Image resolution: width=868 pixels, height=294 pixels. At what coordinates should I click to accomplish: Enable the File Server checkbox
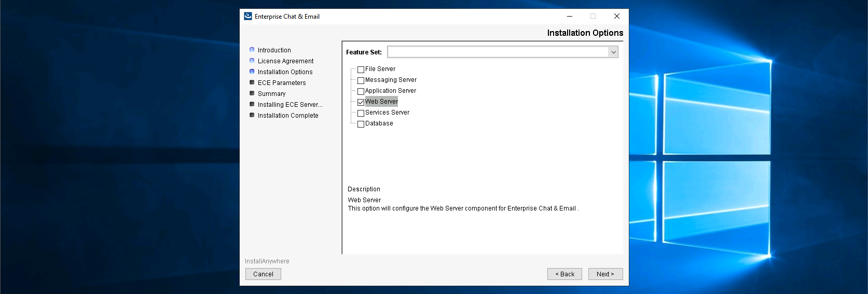(361, 69)
